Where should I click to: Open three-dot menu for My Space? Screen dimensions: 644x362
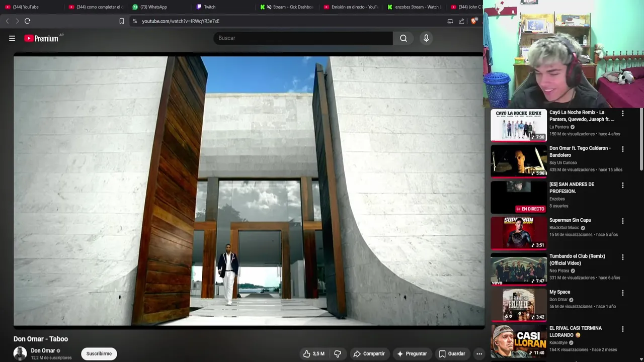pyautogui.click(x=623, y=293)
